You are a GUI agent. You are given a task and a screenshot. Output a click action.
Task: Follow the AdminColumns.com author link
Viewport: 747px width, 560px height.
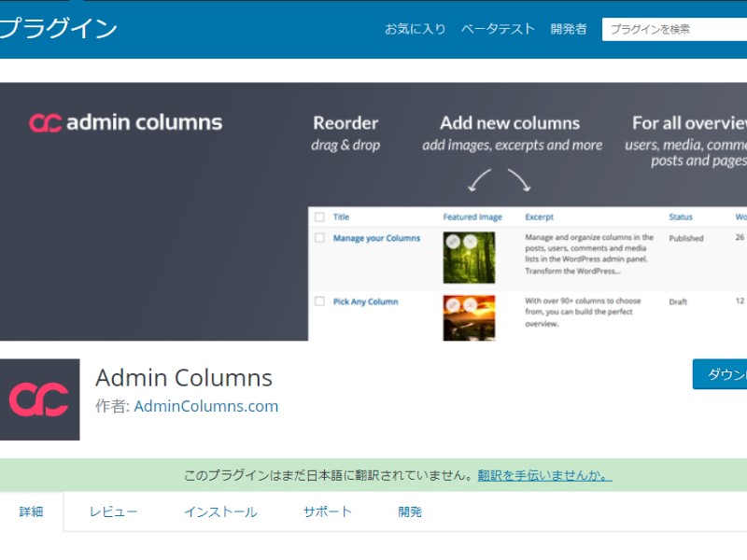click(206, 406)
